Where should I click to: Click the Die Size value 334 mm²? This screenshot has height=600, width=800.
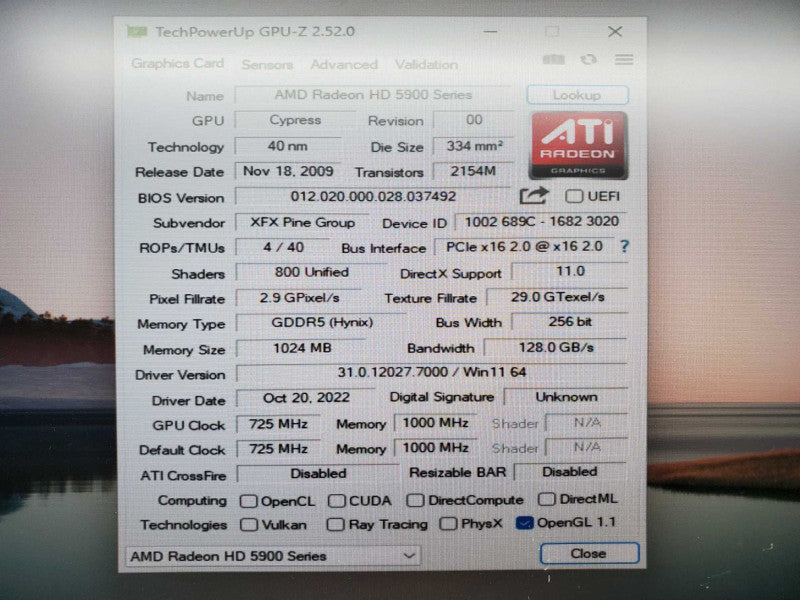(474, 146)
